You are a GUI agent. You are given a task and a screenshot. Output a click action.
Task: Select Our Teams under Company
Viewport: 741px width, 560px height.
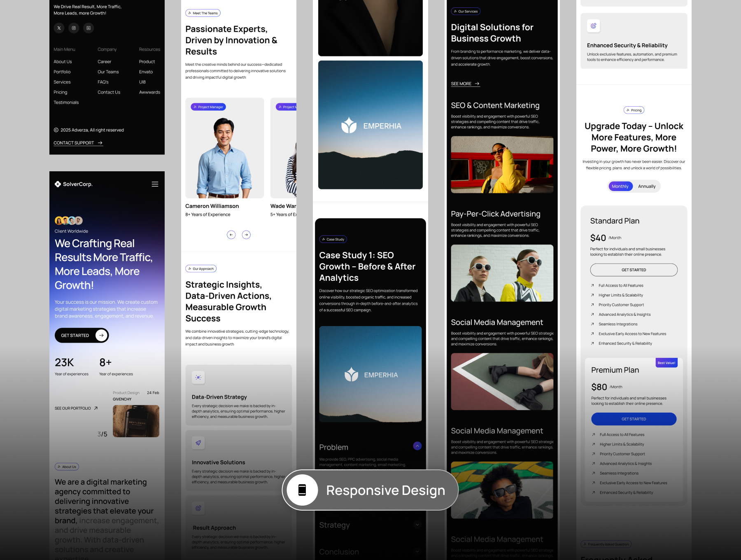point(108,72)
